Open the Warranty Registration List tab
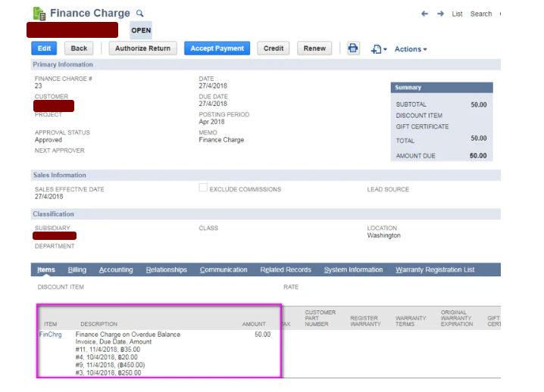The image size is (544, 392). (x=435, y=269)
